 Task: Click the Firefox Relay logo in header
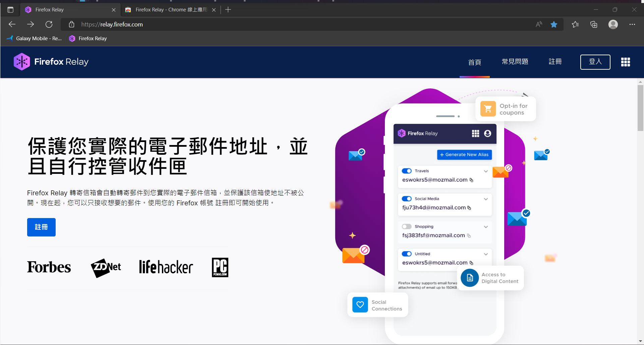coord(51,62)
